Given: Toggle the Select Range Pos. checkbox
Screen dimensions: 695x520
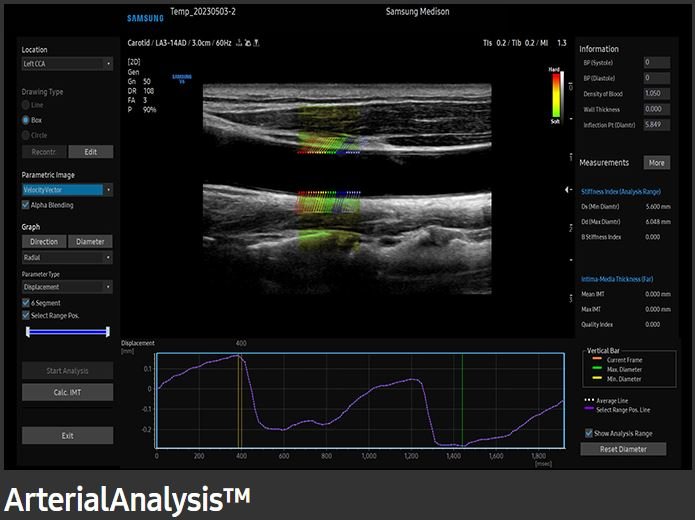Looking at the screenshot, I should [26, 316].
